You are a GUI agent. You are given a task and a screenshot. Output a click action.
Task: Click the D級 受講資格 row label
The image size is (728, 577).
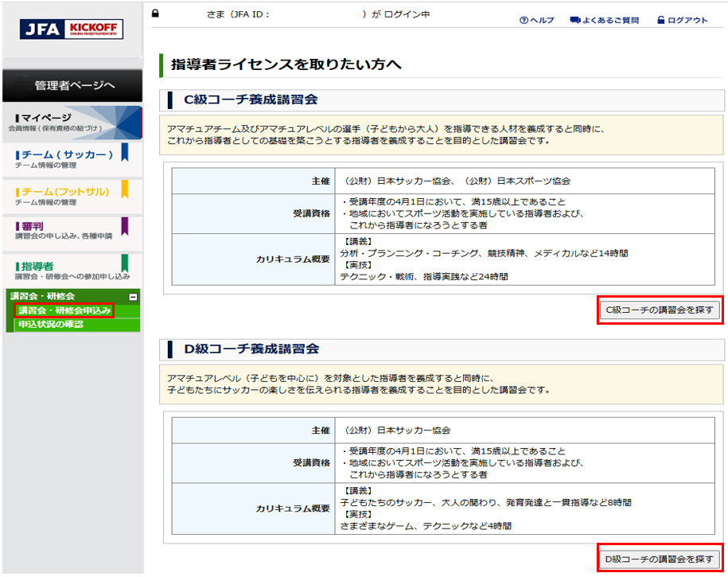[311, 462]
